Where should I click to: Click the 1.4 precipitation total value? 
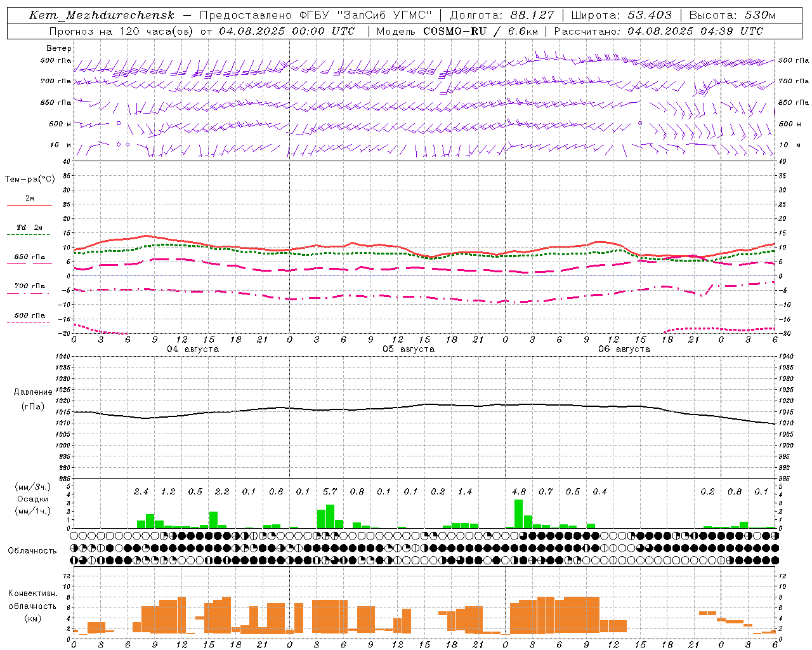tap(465, 491)
